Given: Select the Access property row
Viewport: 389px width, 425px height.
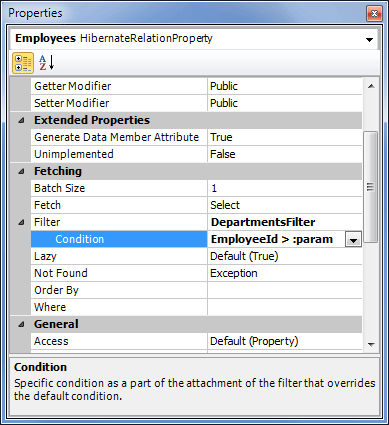Looking at the screenshot, I should (x=196, y=341).
